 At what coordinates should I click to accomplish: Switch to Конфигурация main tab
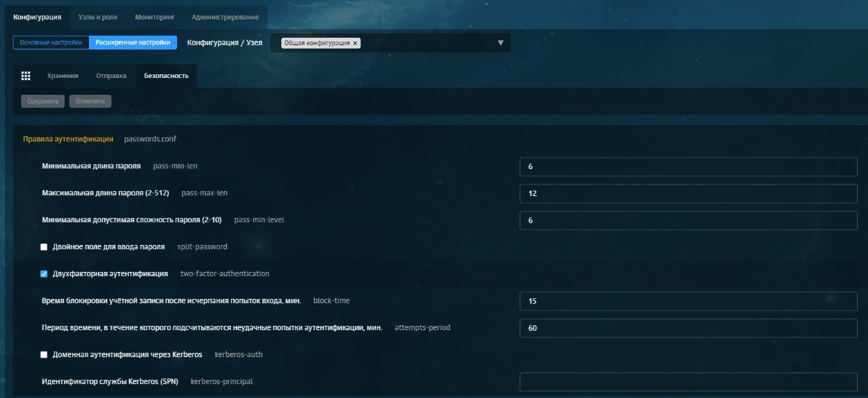click(x=37, y=17)
